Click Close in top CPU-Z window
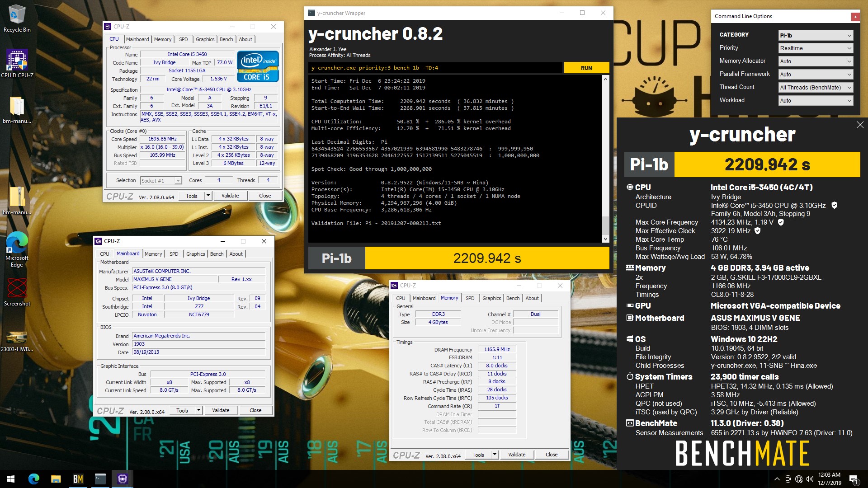The height and width of the screenshot is (488, 868). coord(265,196)
